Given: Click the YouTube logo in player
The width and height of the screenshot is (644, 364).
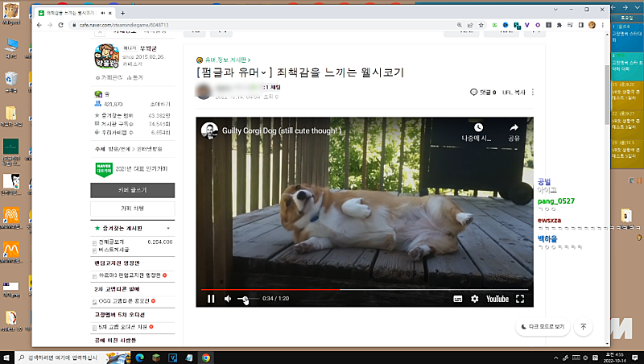Looking at the screenshot, I should (x=497, y=299).
